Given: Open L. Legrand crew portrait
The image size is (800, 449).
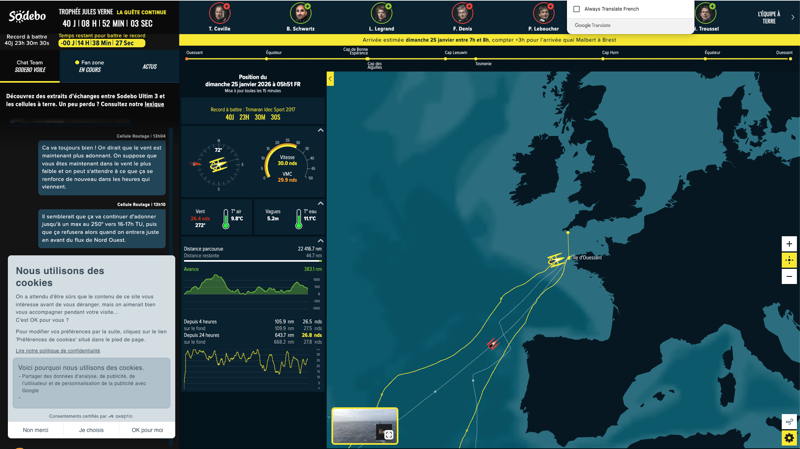Looking at the screenshot, I should (x=381, y=14).
